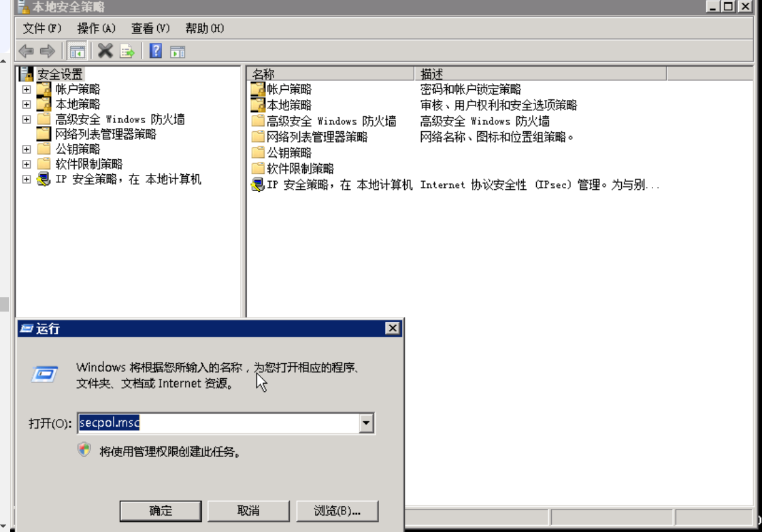Open the 文件(F) menu
Screen dimensions: 762x532
tap(42, 29)
